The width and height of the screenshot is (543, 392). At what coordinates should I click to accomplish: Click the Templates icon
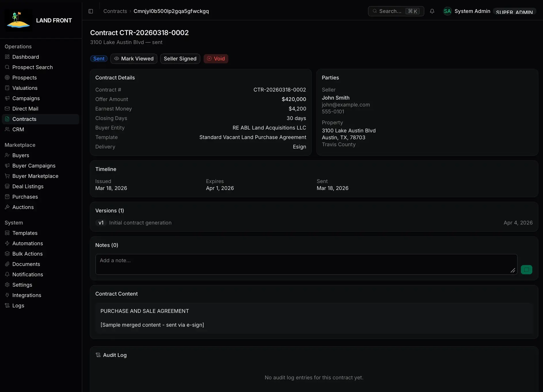point(7,233)
